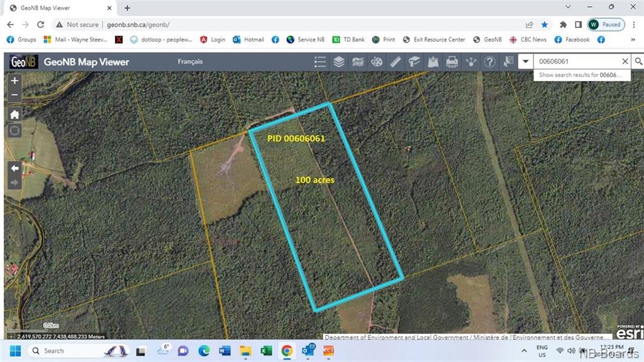
Task: Open Excel from taskbar
Action: pyautogui.click(x=266, y=351)
